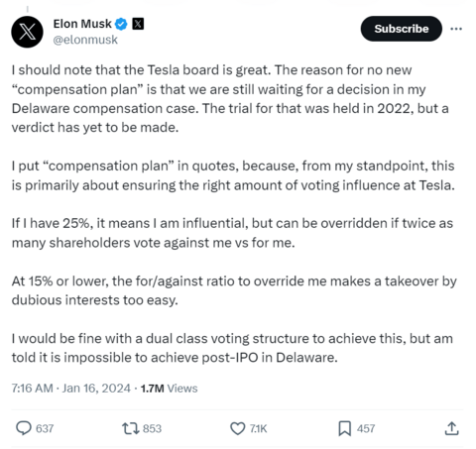476x449 pixels.
Task: View the 637 replies count
Action: (x=45, y=428)
